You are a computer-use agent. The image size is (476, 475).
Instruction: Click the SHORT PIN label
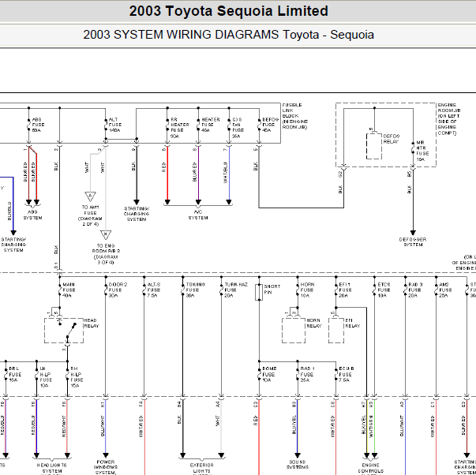click(x=272, y=290)
